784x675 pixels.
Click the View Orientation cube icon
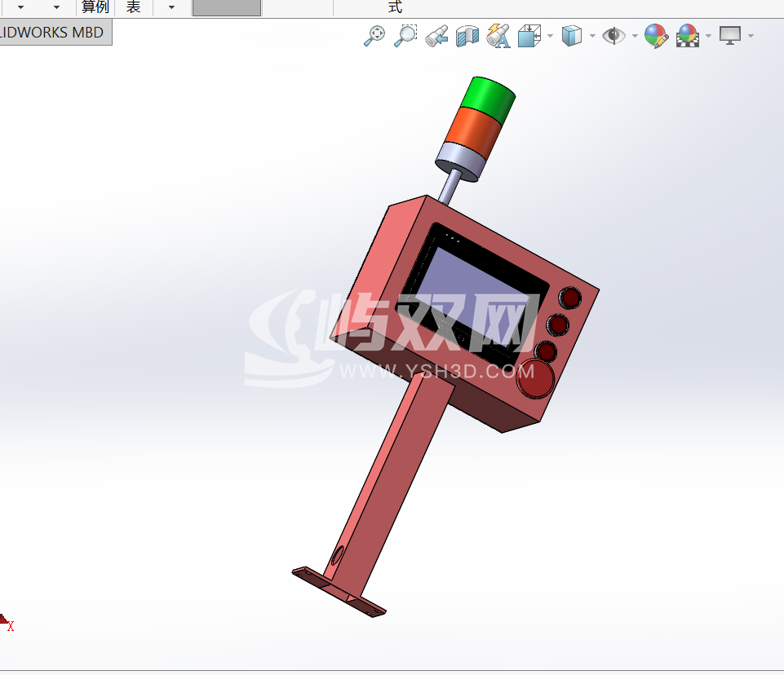click(529, 36)
